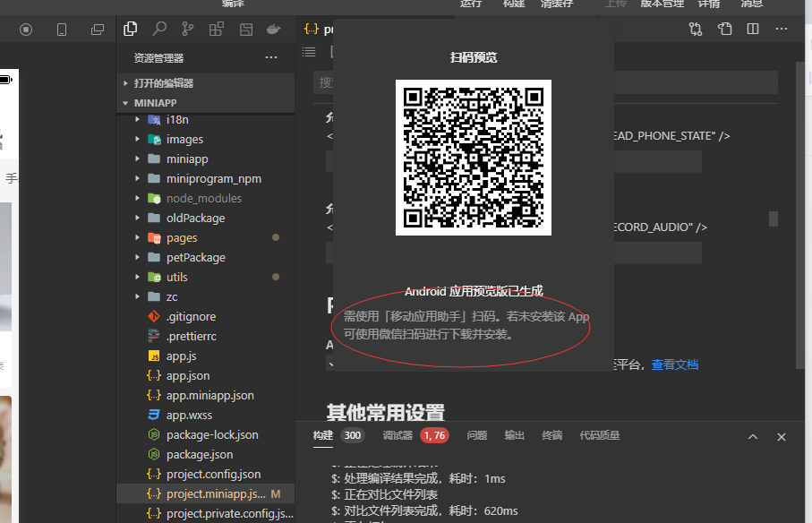812x523 pixels.
Task: Expand the i18n folder
Action: coord(206,120)
